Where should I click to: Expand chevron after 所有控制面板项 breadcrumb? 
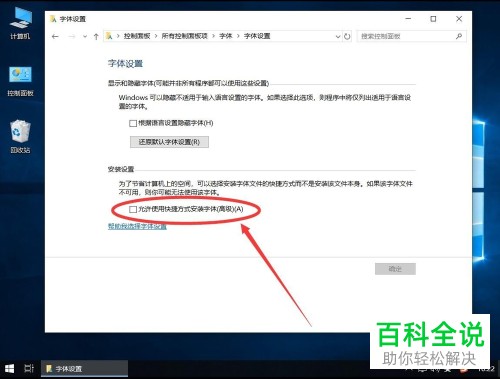coord(213,36)
